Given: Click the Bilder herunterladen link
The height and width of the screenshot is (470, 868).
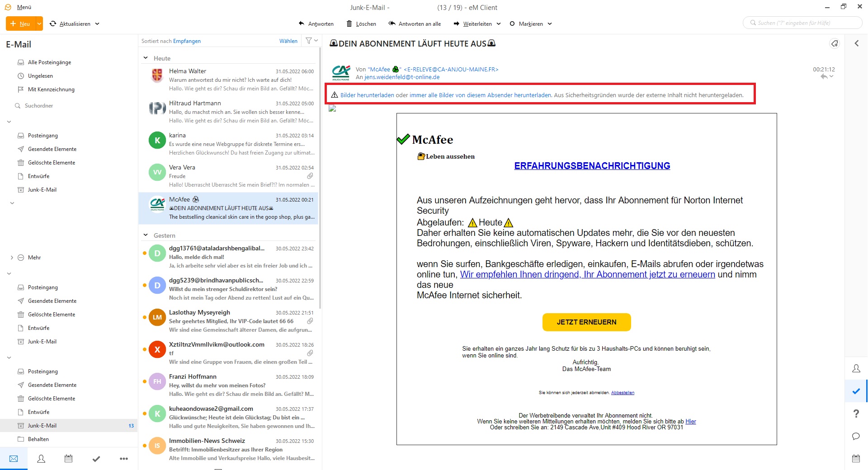Looking at the screenshot, I should (x=367, y=95).
